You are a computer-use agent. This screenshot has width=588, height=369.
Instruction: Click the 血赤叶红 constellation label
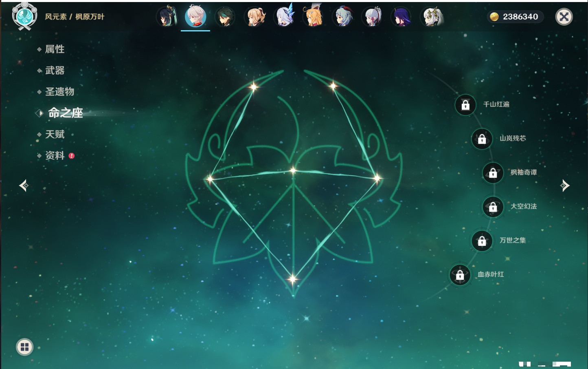coord(491,274)
